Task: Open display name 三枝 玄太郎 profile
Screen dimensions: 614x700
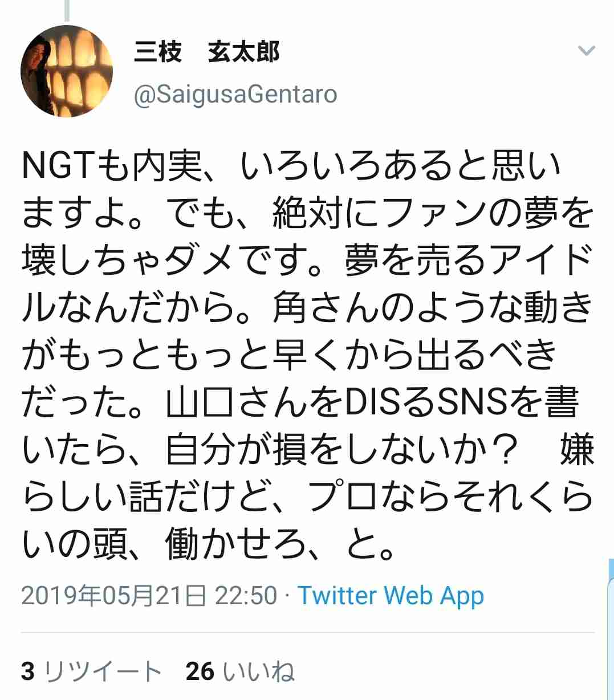Action: pyautogui.click(x=206, y=52)
